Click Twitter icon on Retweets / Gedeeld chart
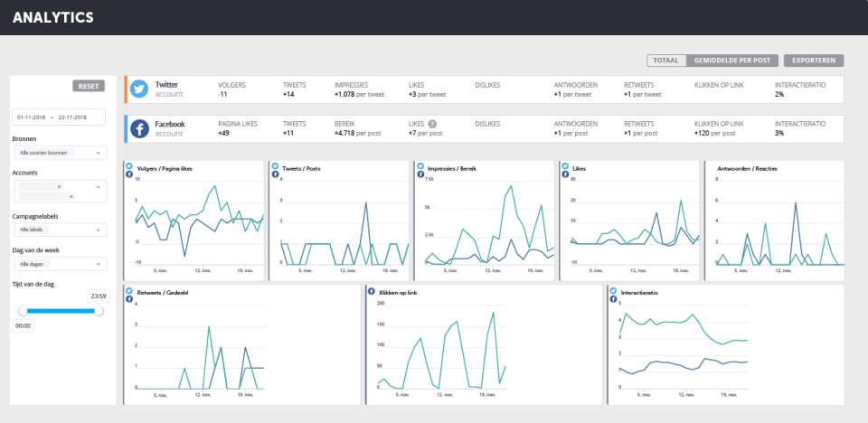868x423 pixels. 129,290
